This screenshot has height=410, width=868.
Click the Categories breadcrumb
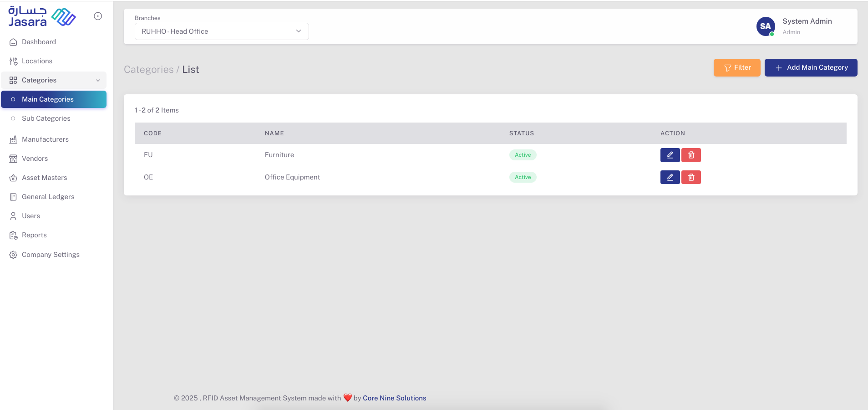[148, 70]
